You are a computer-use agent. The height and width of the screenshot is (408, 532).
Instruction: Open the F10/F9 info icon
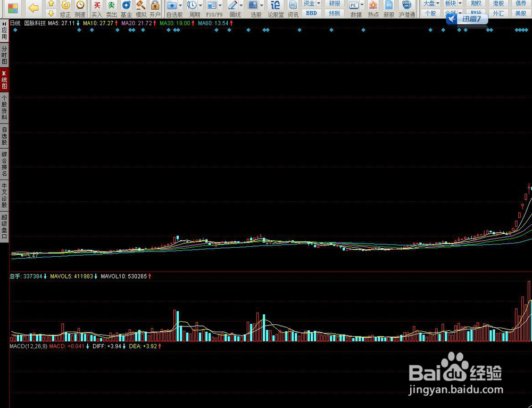pos(212,5)
